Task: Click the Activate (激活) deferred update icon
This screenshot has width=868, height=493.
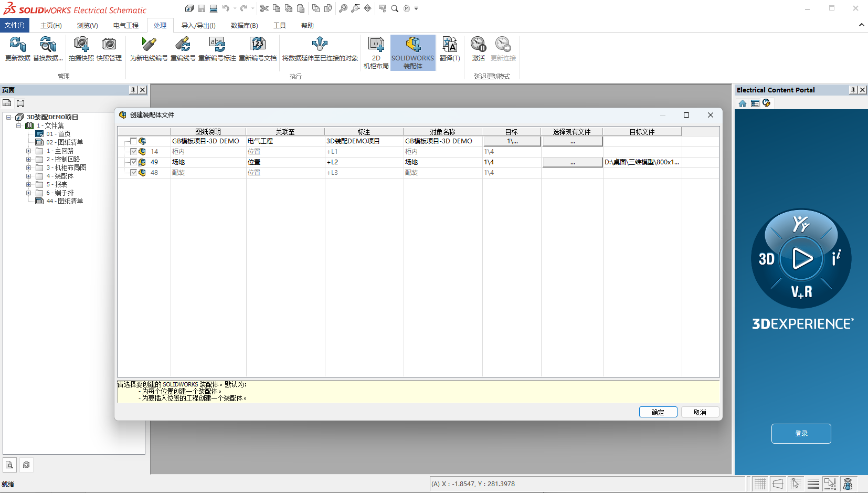Action: tap(478, 49)
